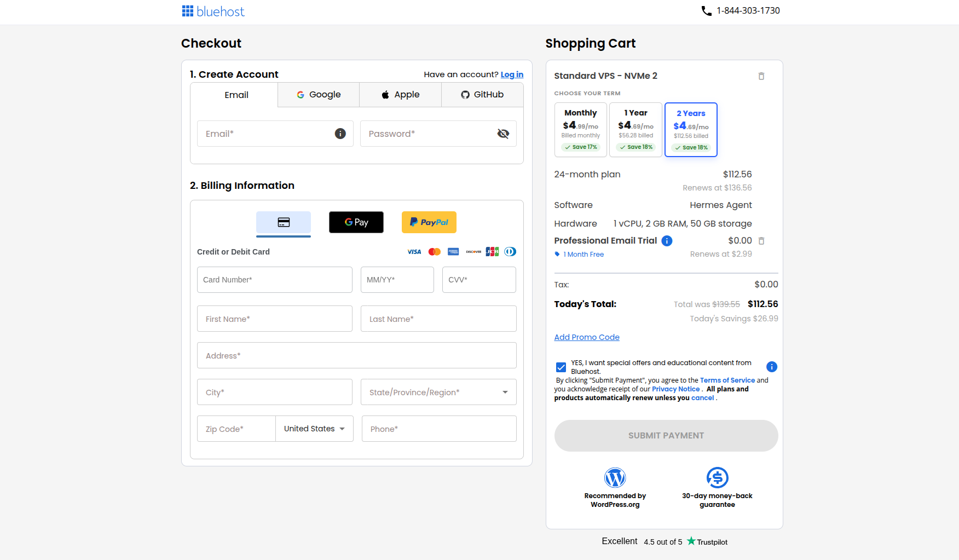Screen dimensions: 959x560
Task: Switch to the Google sign-up tab
Action: pos(319,95)
